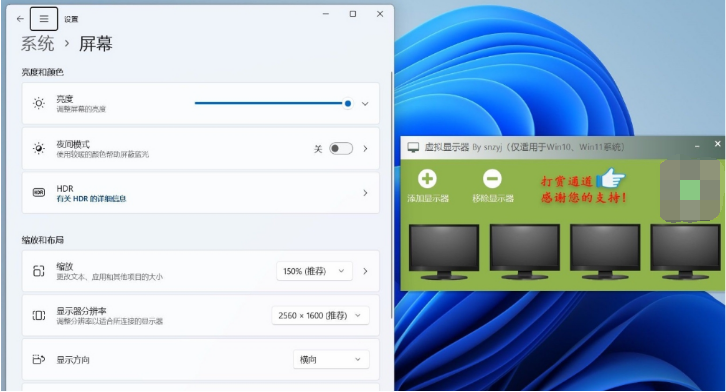This screenshot has width=726, height=392.
Task: Click the brightness sun icon
Action: pyautogui.click(x=39, y=103)
